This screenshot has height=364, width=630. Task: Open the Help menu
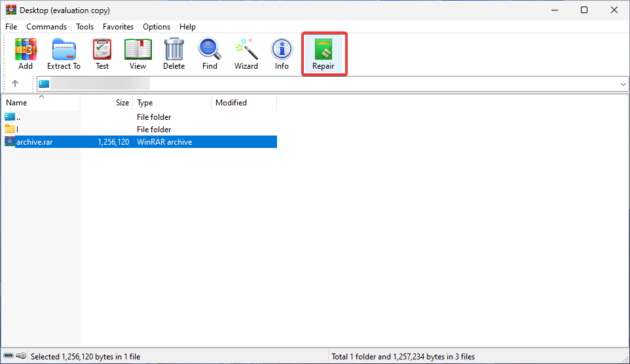click(x=188, y=27)
